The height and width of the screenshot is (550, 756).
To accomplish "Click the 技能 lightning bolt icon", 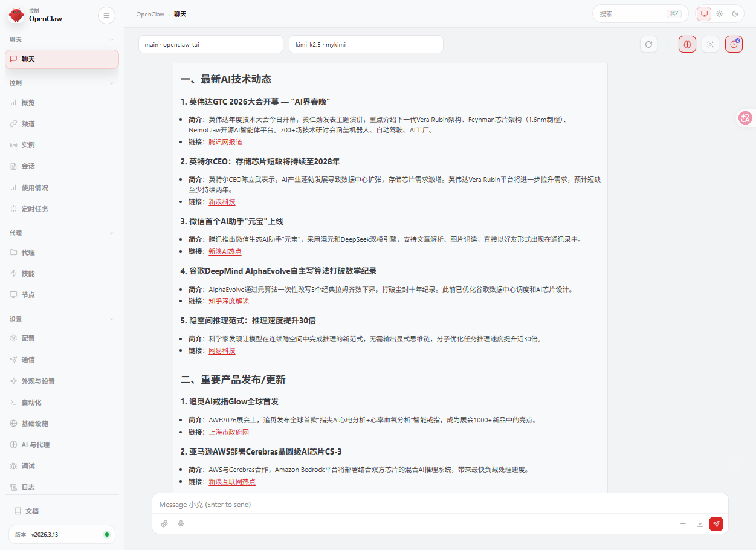I will click(13, 274).
